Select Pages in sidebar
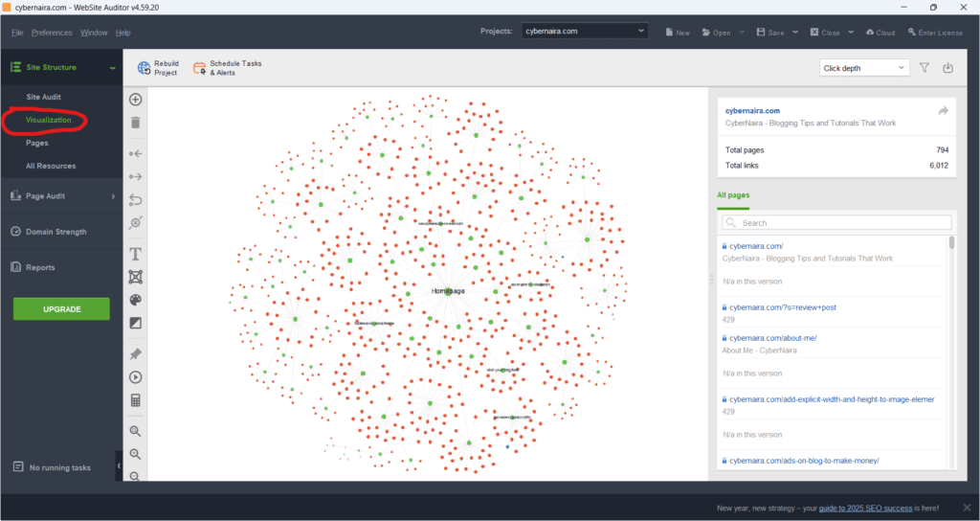This screenshot has width=980, height=521. point(37,143)
